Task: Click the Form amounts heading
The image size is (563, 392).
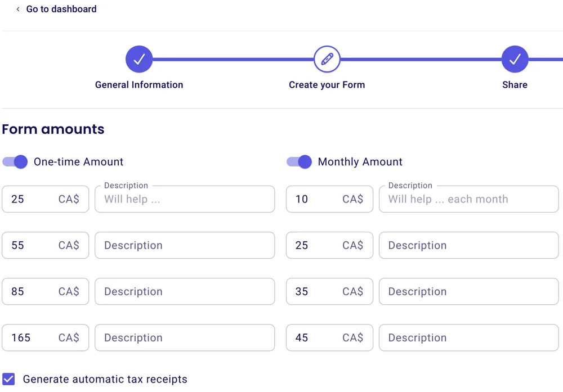Action: 53,129
